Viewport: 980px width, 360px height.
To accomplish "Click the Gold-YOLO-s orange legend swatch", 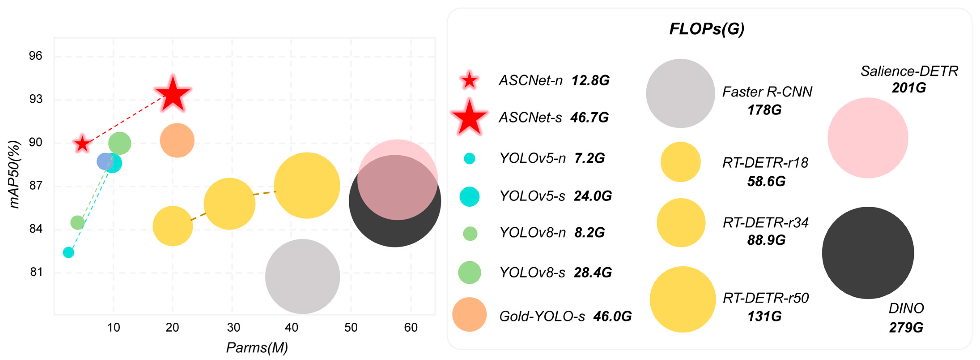I will pyautogui.click(x=469, y=314).
